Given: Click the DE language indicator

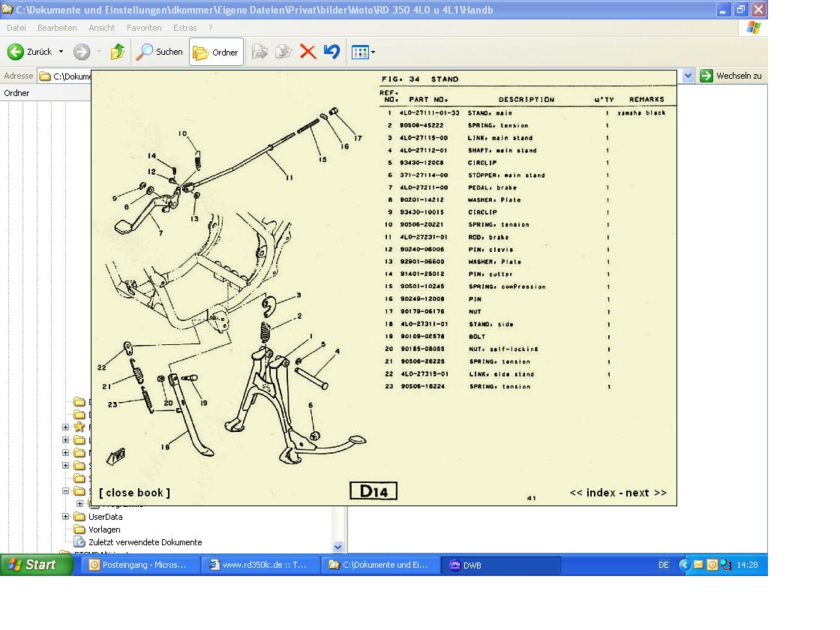Looking at the screenshot, I should [663, 565].
